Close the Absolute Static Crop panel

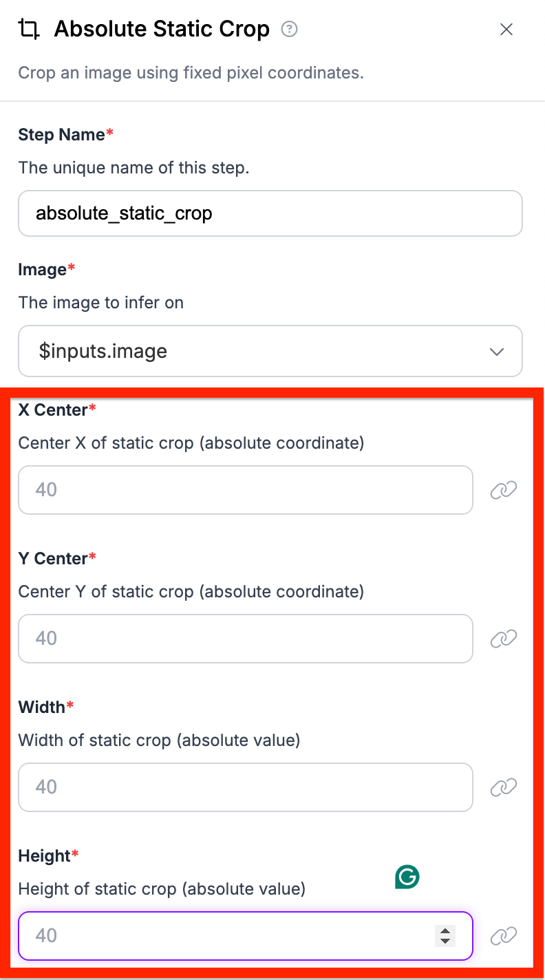(506, 30)
